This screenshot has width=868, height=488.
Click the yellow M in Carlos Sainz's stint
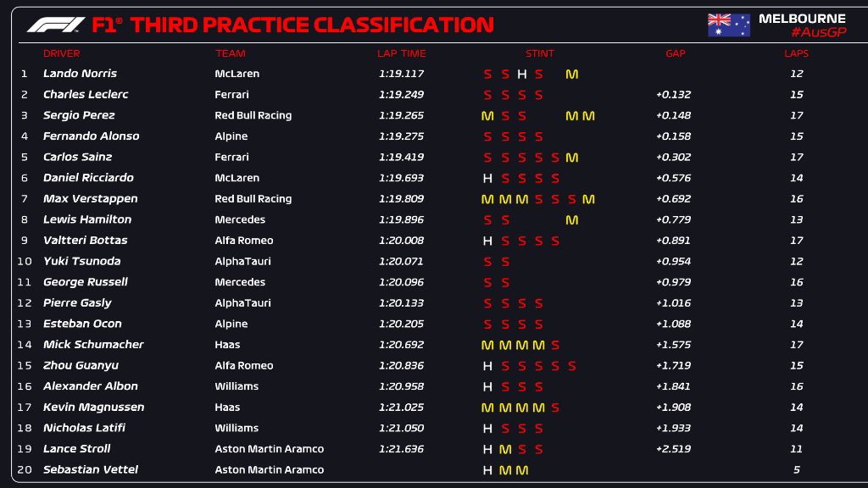click(x=572, y=158)
